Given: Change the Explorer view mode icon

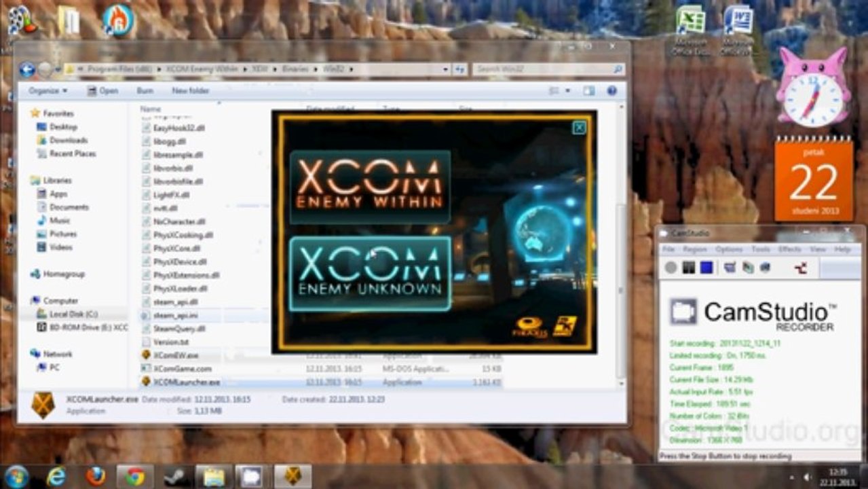Looking at the screenshot, I should click(x=553, y=90).
